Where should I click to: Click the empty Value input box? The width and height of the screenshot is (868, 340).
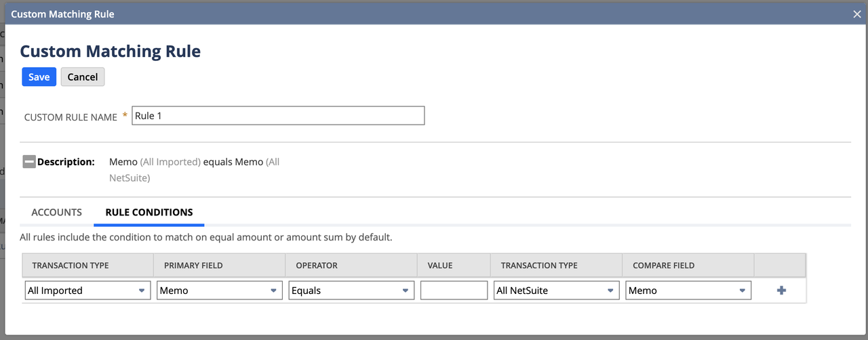coord(454,291)
